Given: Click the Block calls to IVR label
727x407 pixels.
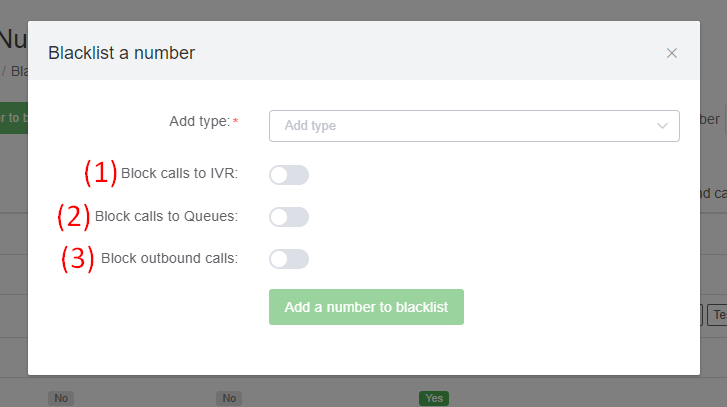Looking at the screenshot, I should (x=179, y=174).
